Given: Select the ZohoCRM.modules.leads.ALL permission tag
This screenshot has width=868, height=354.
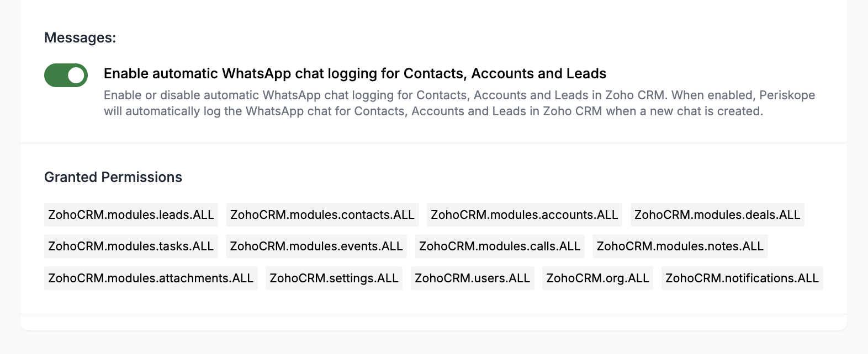Looking at the screenshot, I should (131, 214).
